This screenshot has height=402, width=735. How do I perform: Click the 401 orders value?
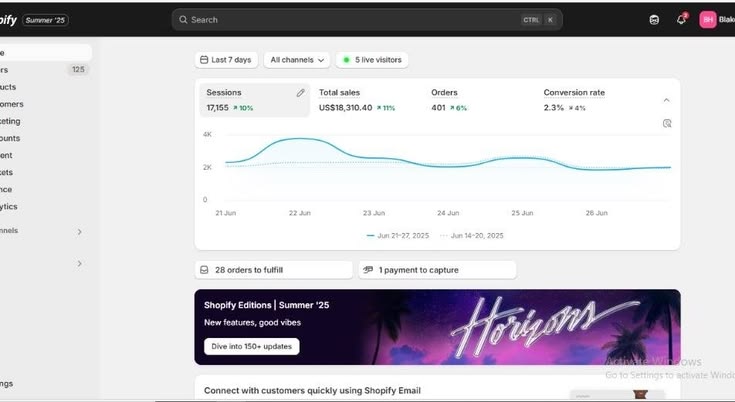(438, 108)
